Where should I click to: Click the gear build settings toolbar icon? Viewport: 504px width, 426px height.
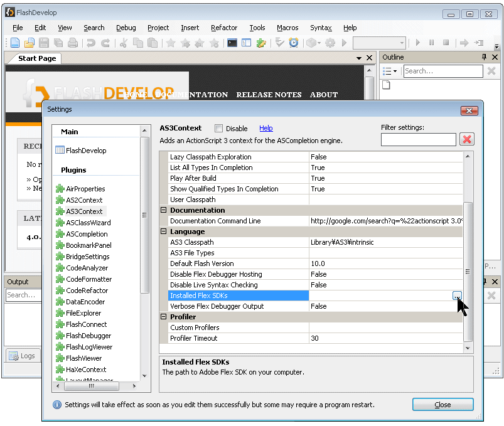pos(330,43)
